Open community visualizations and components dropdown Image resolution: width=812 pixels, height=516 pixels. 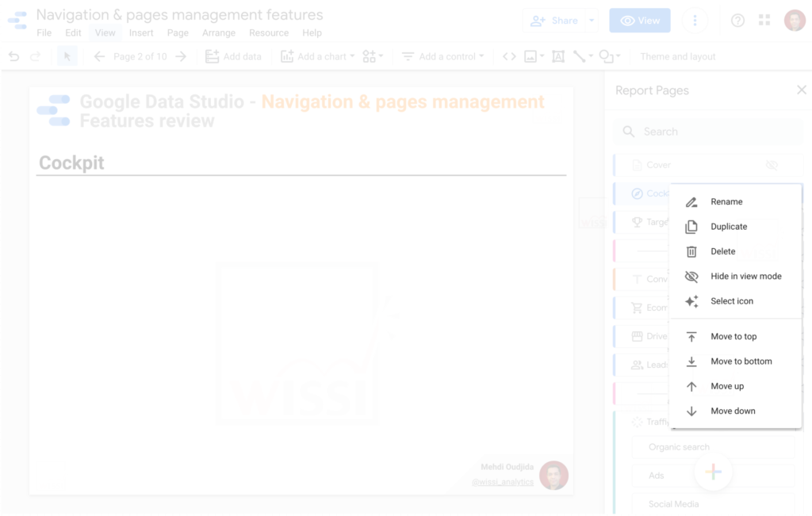(x=373, y=56)
